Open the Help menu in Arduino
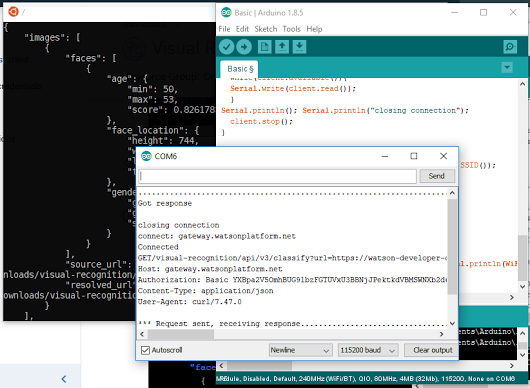Viewport: 530px width, 388px height. 314,29
